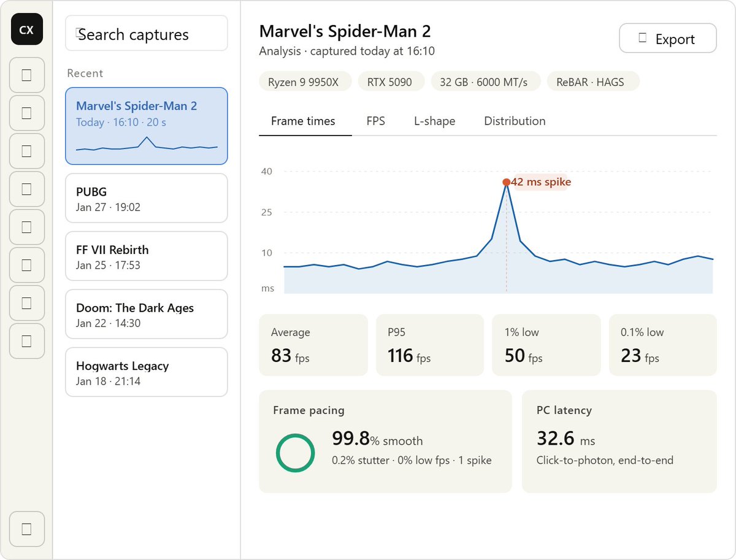
Task: Click the 'Jan 22 · 14:30' timestamp
Action: (108, 323)
